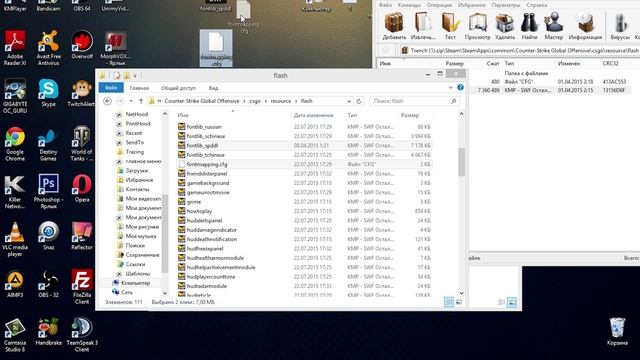Image resolution: width=640 pixels, height=360 pixels.
Task: Expand the Explorer ribbon chevron
Action: 451,87
